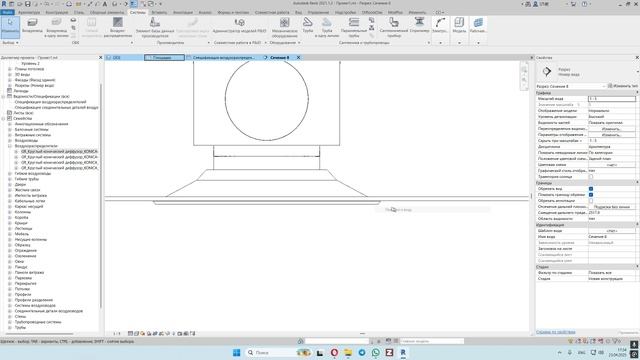Expand Соединительные детали воздуховодов node

pos(10,311)
